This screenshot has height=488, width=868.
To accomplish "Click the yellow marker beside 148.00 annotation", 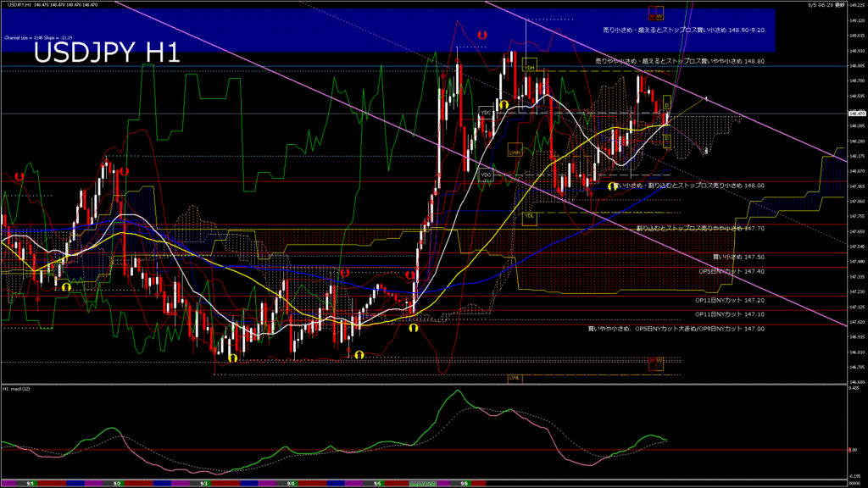I will (x=612, y=185).
